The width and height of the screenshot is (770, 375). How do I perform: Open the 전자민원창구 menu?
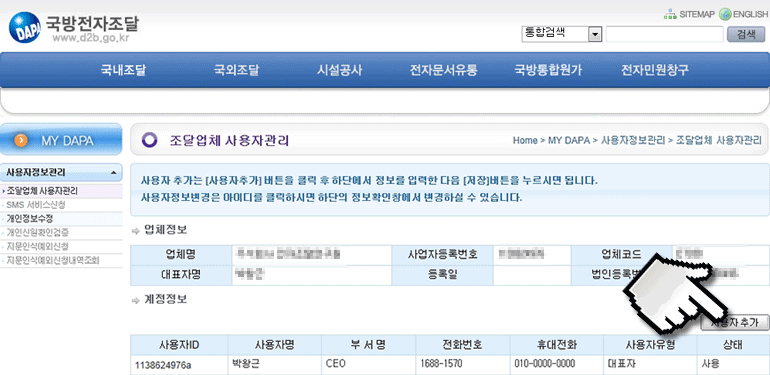[x=655, y=70]
